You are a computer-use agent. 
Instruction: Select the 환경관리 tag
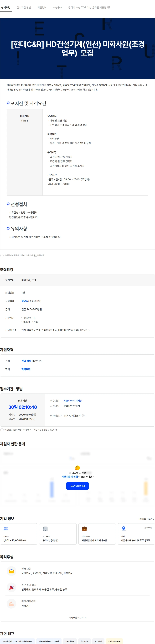click(98, 641)
